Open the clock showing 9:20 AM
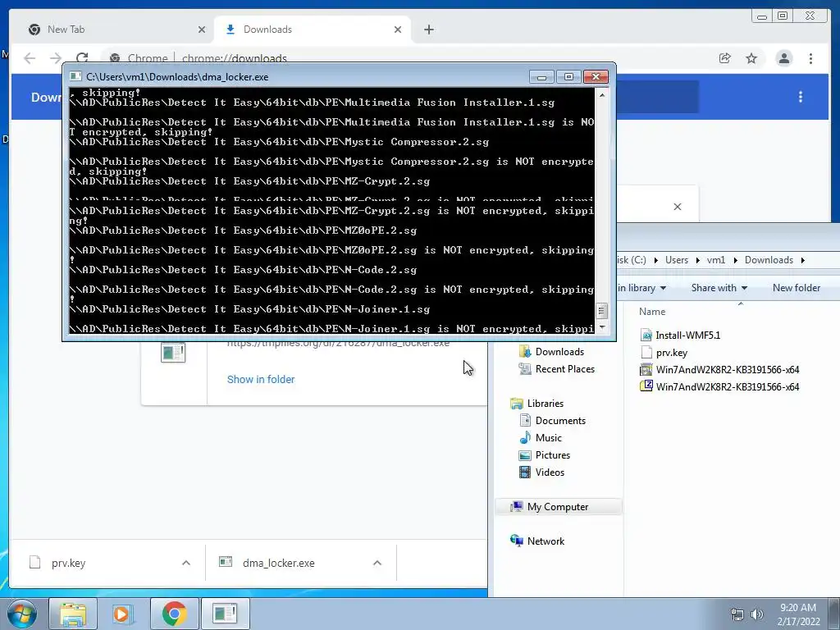Image resolution: width=840 pixels, height=630 pixels. tap(798, 614)
